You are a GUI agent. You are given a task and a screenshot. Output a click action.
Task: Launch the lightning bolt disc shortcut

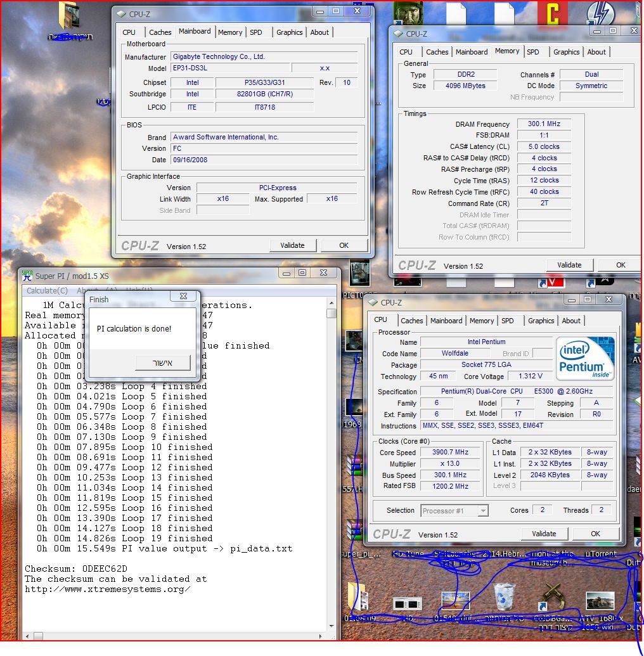coord(600,13)
